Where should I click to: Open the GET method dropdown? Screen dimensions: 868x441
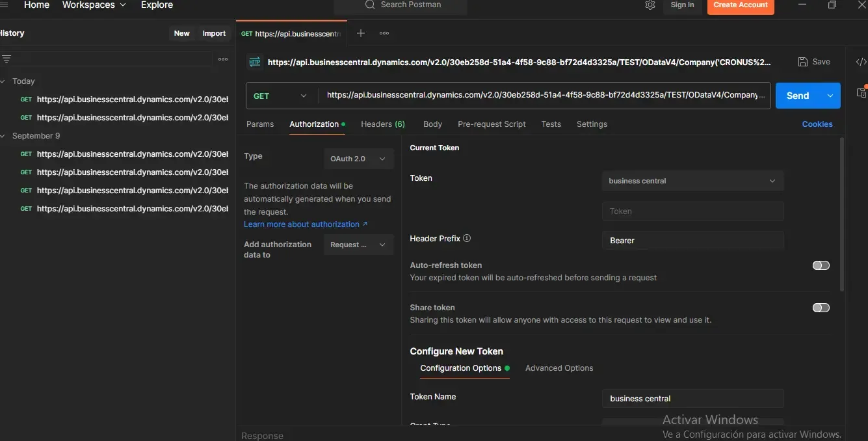click(x=281, y=96)
